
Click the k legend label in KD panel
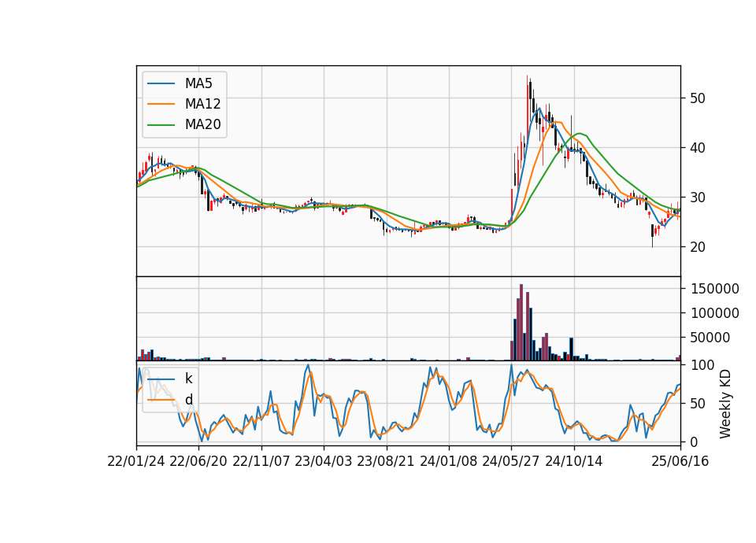tap(188, 379)
